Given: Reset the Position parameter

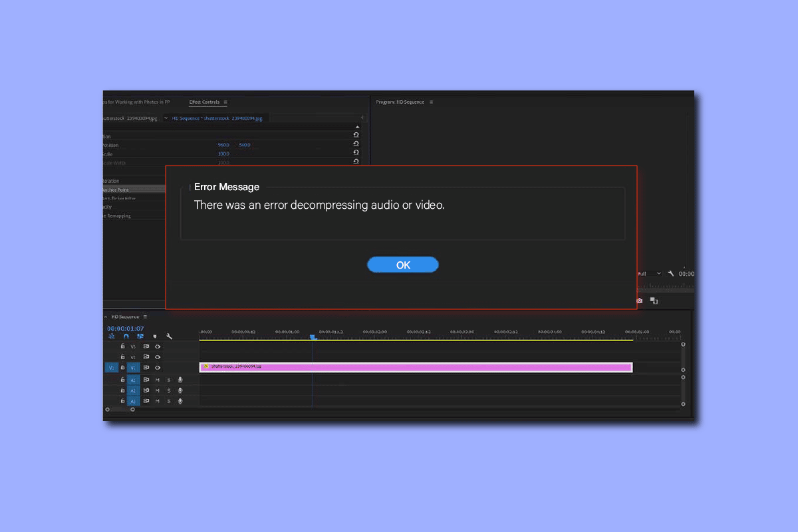Looking at the screenshot, I should (356, 144).
